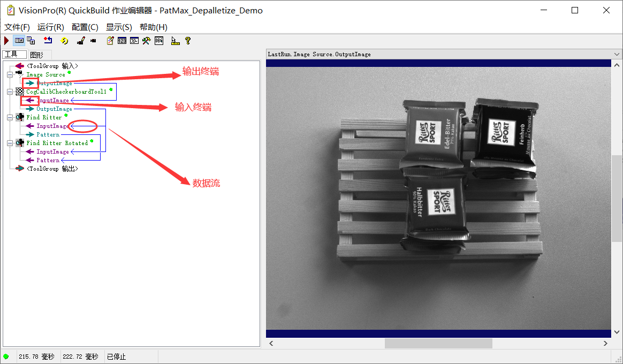Open the tools settings wrench-and-hammer icon
This screenshot has width=623, height=364.
pyautogui.click(x=147, y=40)
